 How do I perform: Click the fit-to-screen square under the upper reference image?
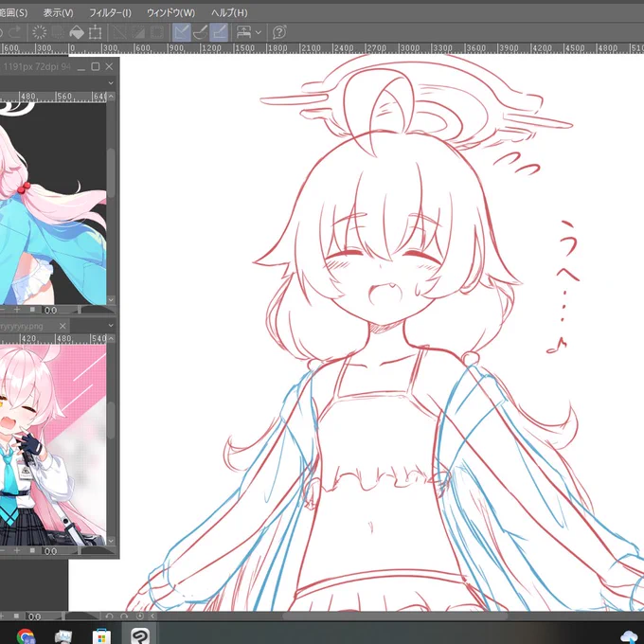tap(32, 310)
